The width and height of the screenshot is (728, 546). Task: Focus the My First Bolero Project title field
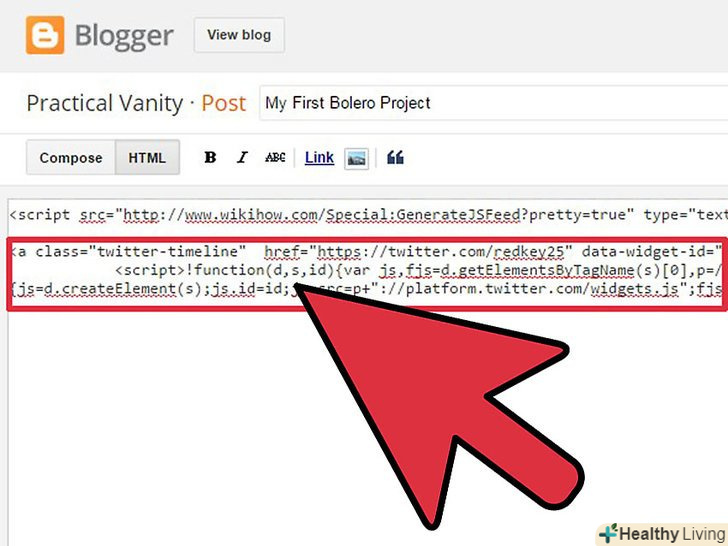point(494,103)
